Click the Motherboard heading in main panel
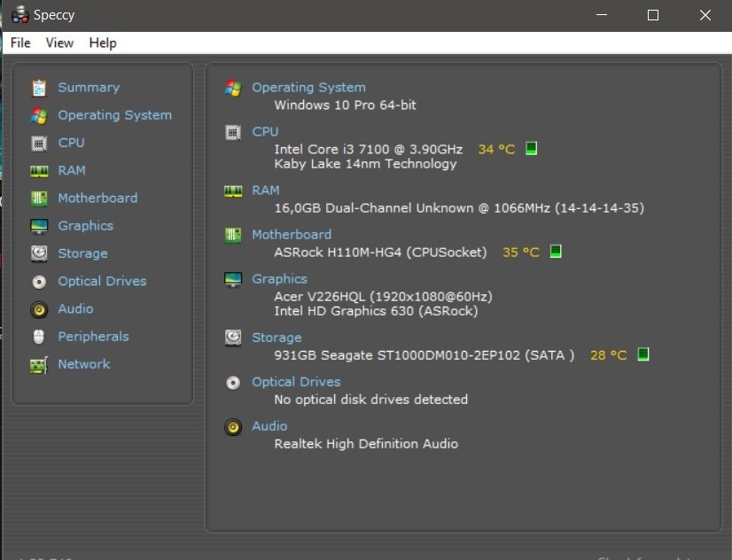The height and width of the screenshot is (560, 732). tap(292, 235)
